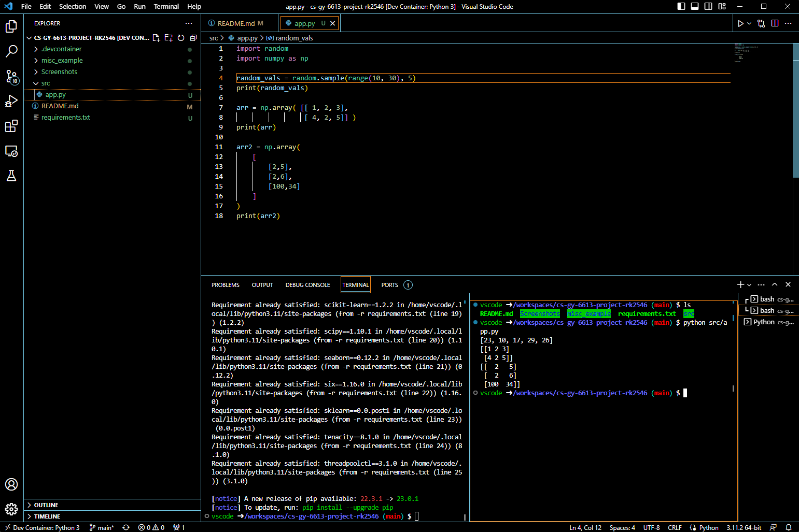The image size is (799, 532).
Task: Click forwarded ports status item
Action: (x=179, y=527)
